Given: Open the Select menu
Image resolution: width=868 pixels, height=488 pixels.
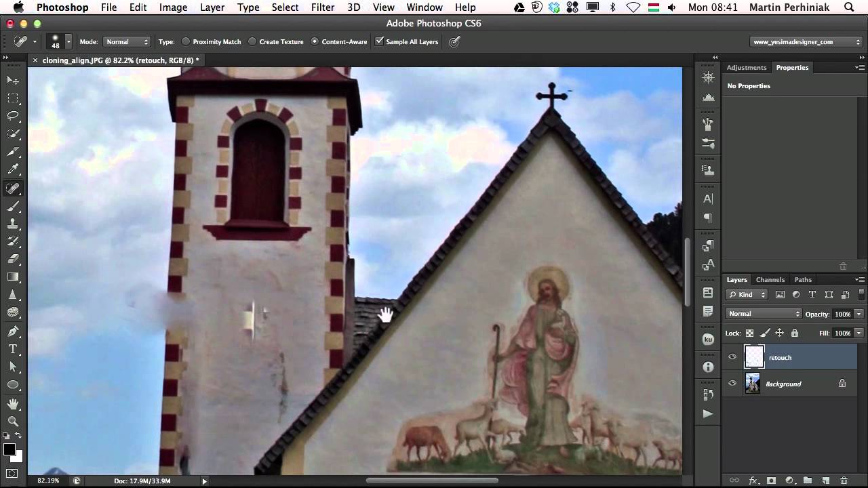Looking at the screenshot, I should (x=285, y=7).
